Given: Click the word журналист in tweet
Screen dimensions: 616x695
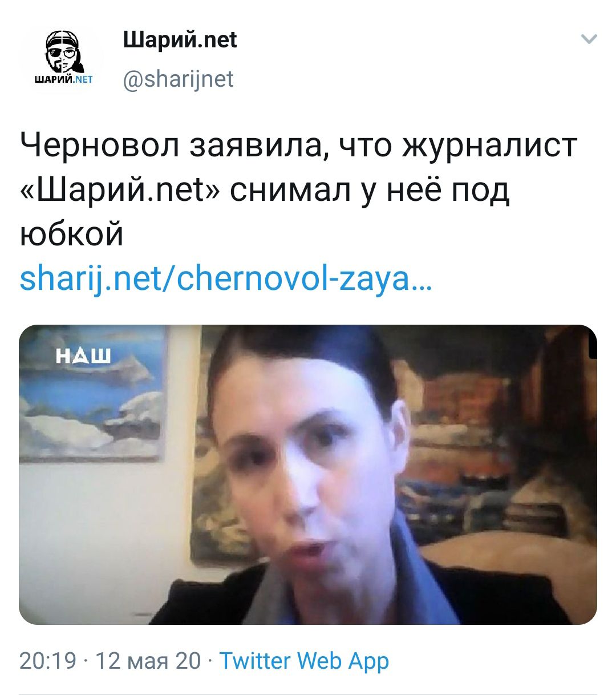Looking at the screenshot, I should click(491, 146).
